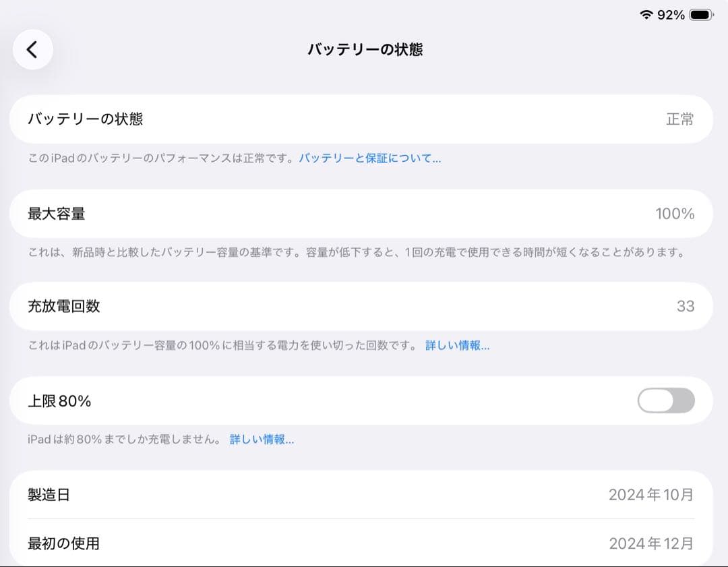Enable the 上限80% charging limit toggle
Viewport: 728px width, 567px height.
[x=666, y=400]
